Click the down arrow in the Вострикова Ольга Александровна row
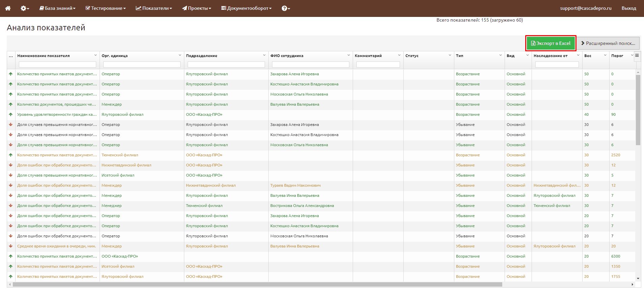The width and height of the screenshot is (644, 290). (11, 206)
